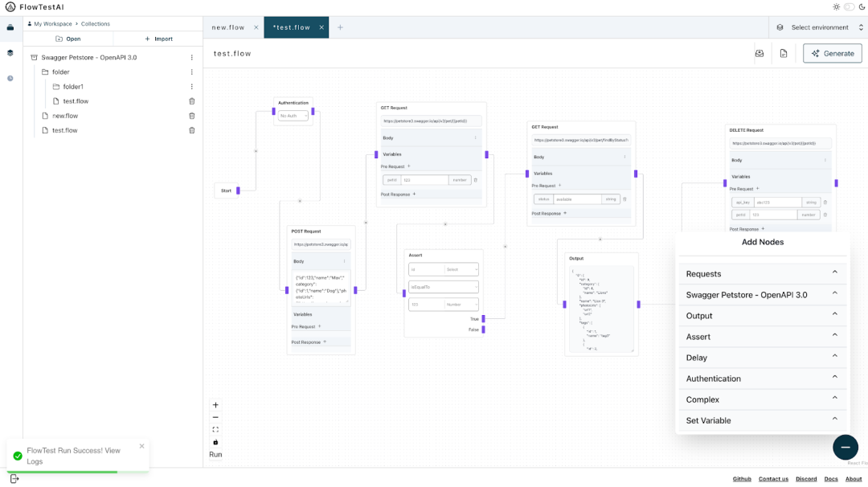The image size is (868, 487).
Task: Toggle the light/dark theme switch
Action: click(850, 7)
